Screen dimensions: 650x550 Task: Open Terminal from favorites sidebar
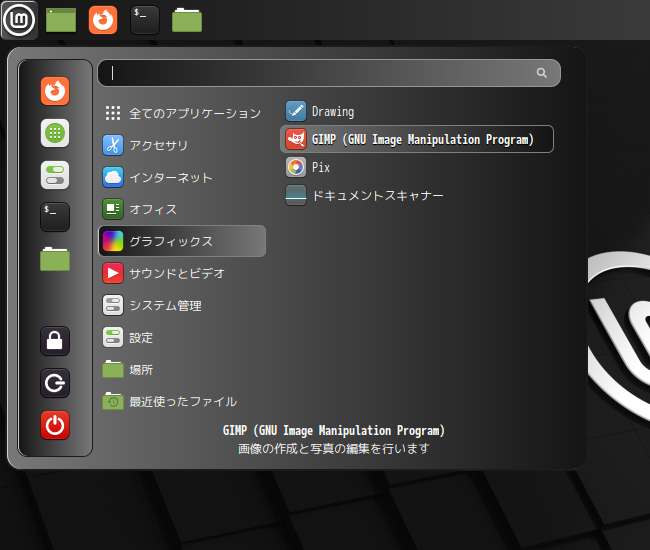coord(55,217)
